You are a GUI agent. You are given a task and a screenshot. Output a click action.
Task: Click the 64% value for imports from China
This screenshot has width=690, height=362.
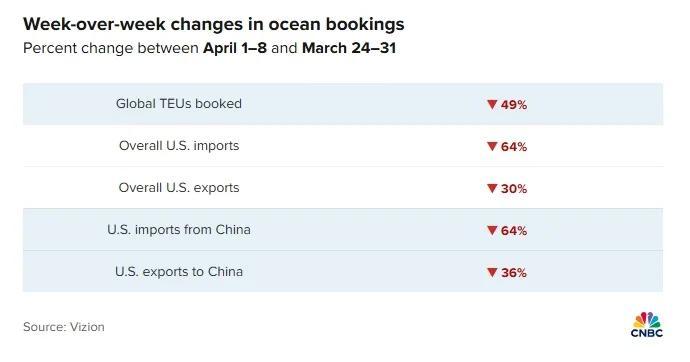click(x=514, y=230)
